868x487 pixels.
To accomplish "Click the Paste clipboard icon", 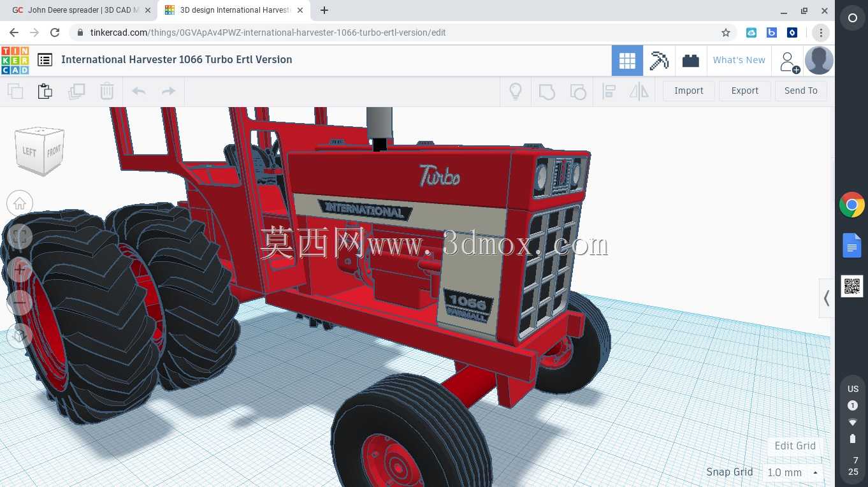I will pyautogui.click(x=45, y=91).
